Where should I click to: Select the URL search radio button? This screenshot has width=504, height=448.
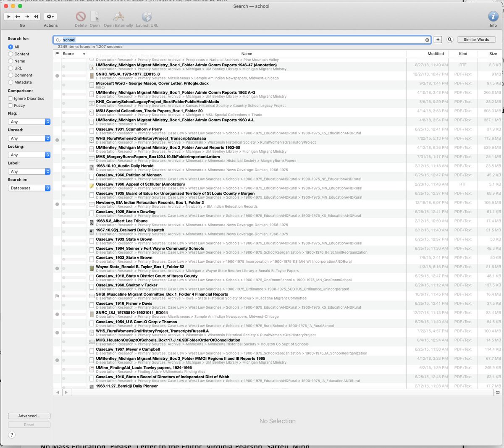[10, 68]
